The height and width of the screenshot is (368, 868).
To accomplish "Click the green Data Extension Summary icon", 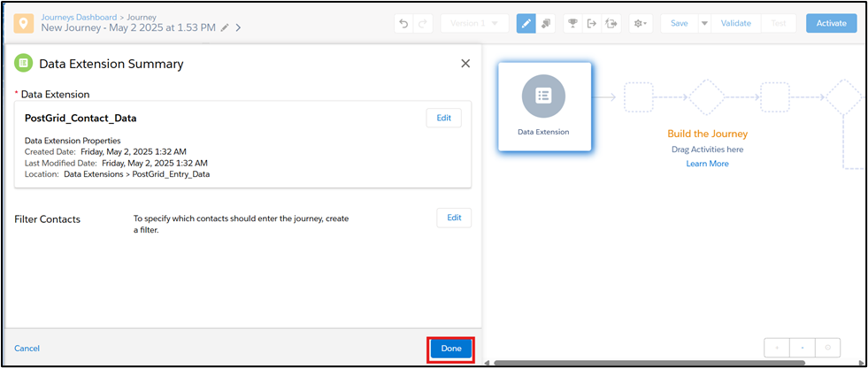I will 23,63.
